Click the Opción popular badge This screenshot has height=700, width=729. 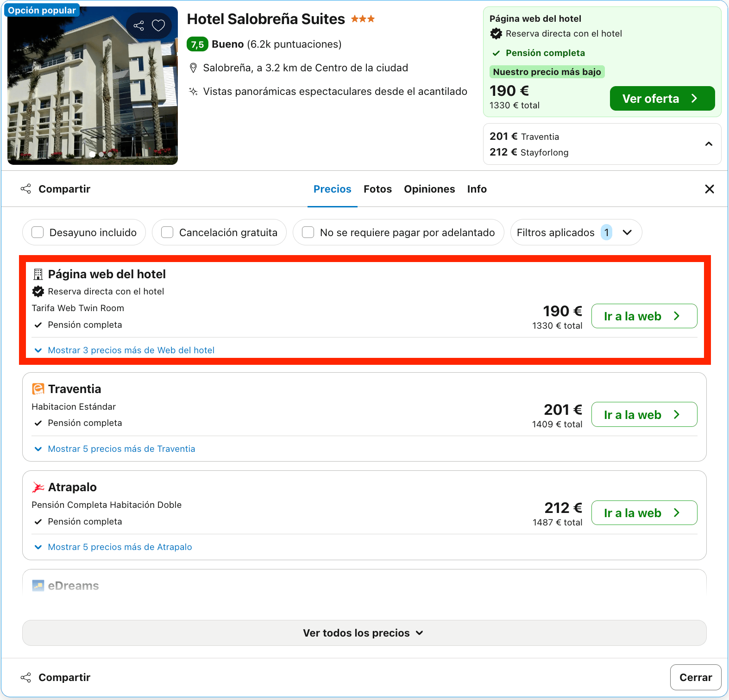[42, 10]
